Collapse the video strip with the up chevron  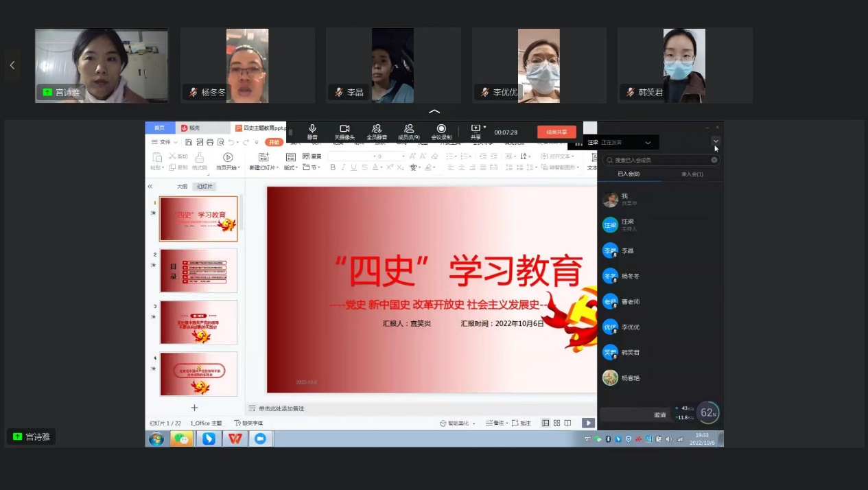click(434, 111)
